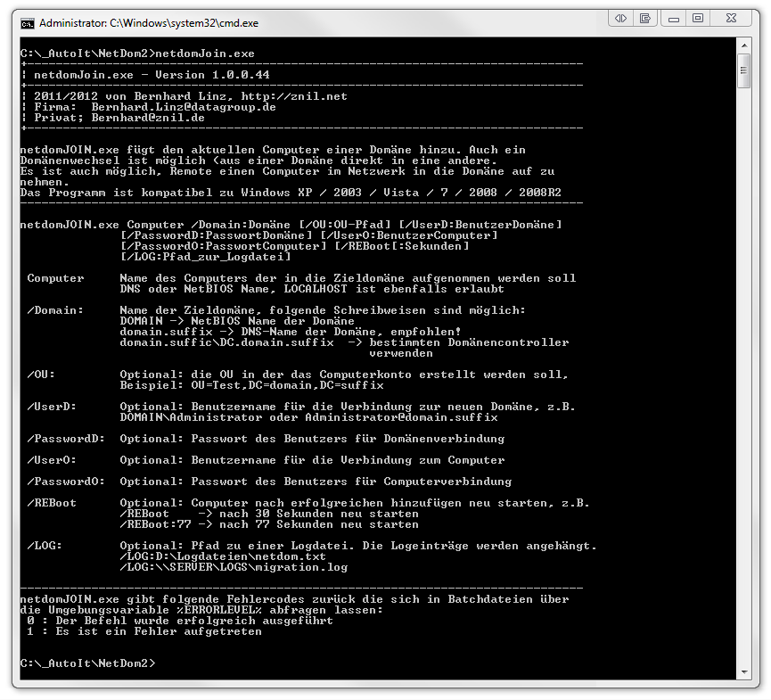Click the Bernhard@znil.de email text

click(148, 118)
